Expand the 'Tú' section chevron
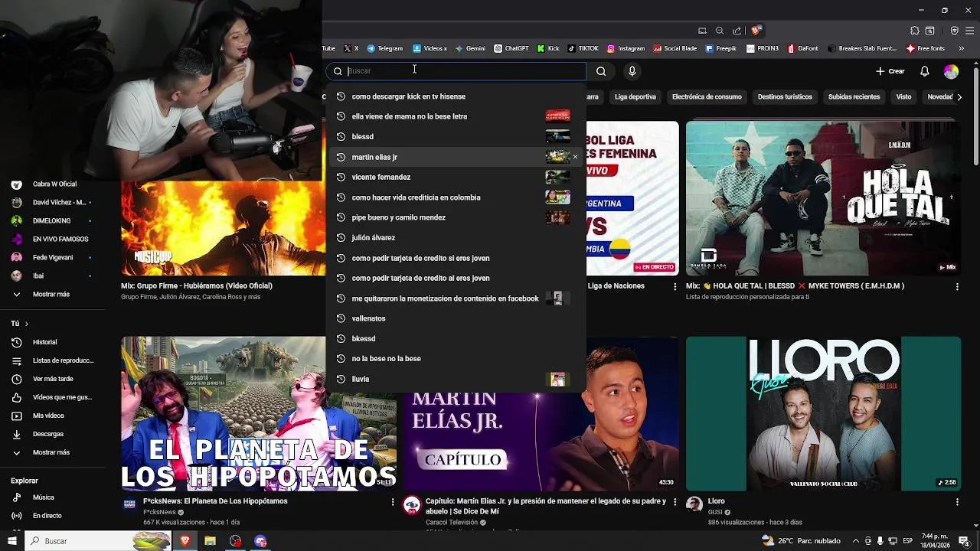The image size is (980, 551). coord(26,324)
